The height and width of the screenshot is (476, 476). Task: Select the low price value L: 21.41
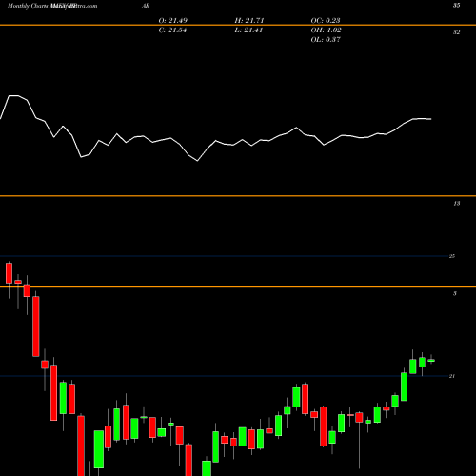click(x=248, y=30)
